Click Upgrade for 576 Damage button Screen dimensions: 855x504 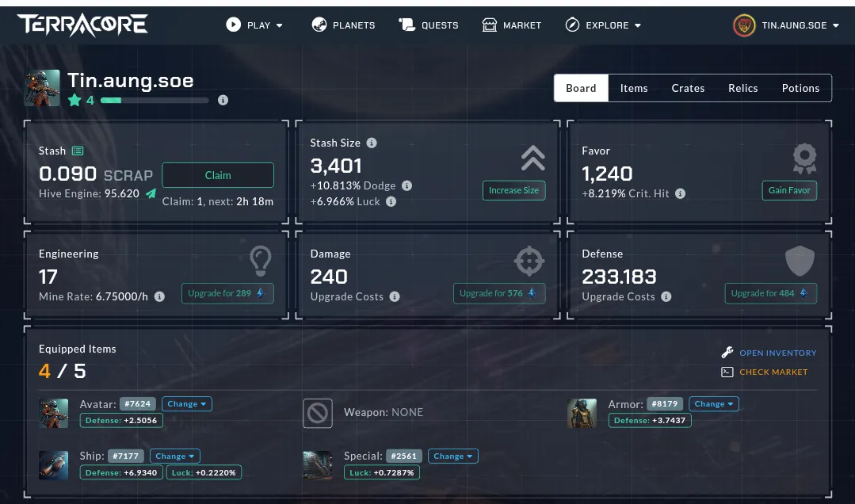[499, 293]
